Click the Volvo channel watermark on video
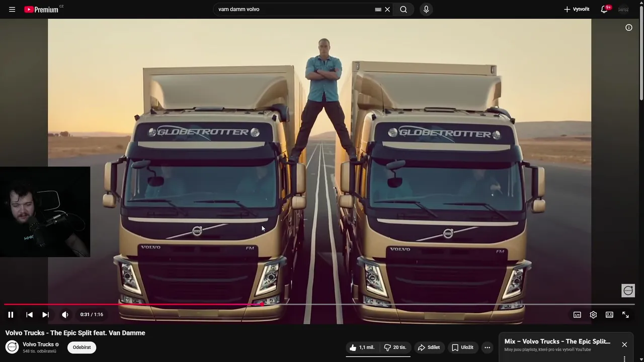The image size is (644, 362). pos(628,291)
